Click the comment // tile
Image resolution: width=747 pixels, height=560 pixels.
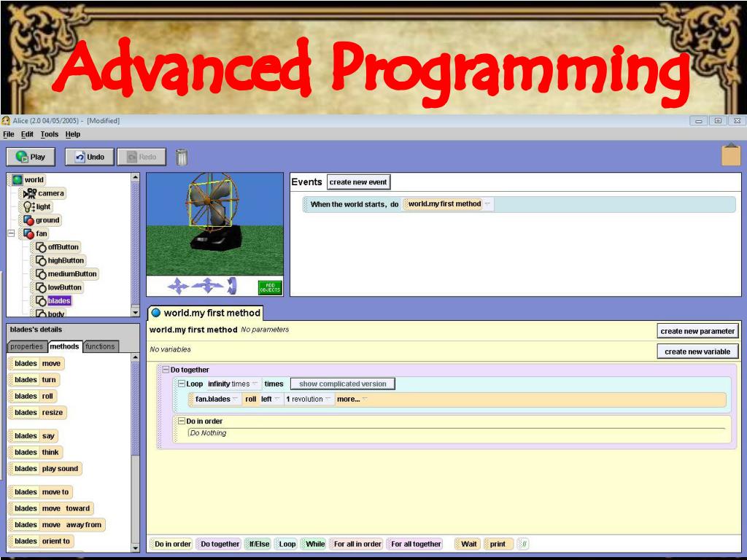[523, 544]
